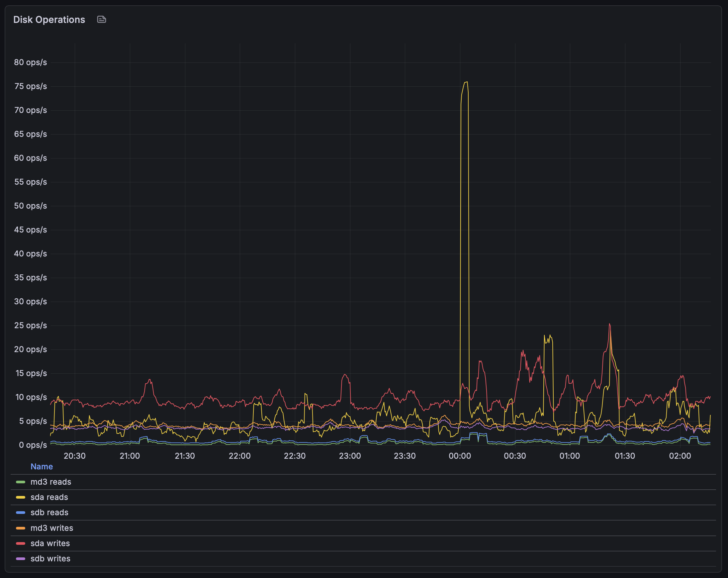Click the 50 ops/s y-axis label
This screenshot has height=578, width=728.
[31, 206]
